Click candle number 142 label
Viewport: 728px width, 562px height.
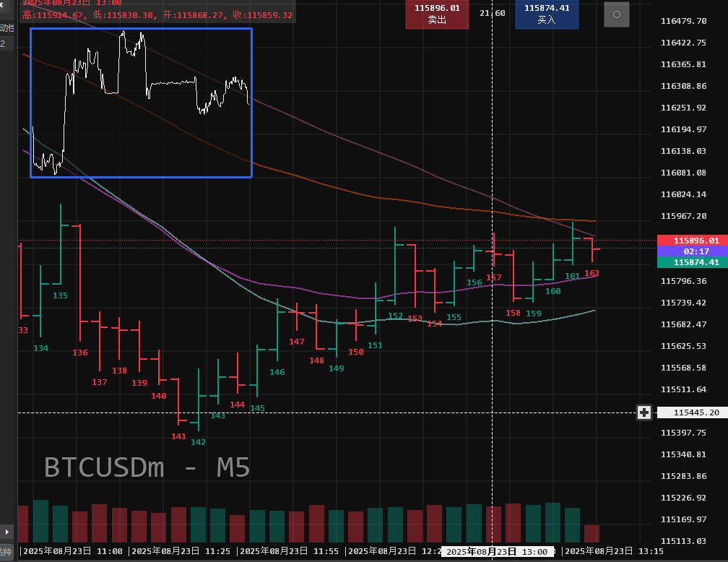tap(198, 442)
